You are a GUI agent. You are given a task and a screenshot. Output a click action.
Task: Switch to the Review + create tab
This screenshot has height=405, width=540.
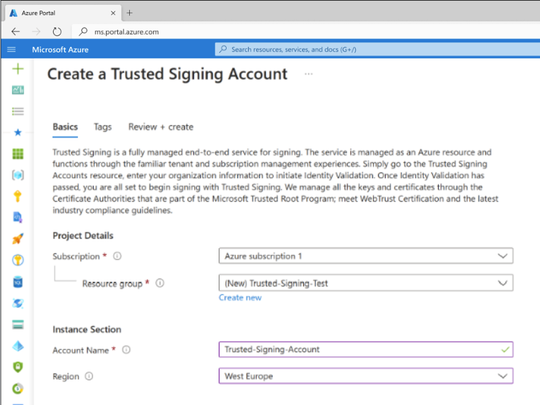click(161, 127)
